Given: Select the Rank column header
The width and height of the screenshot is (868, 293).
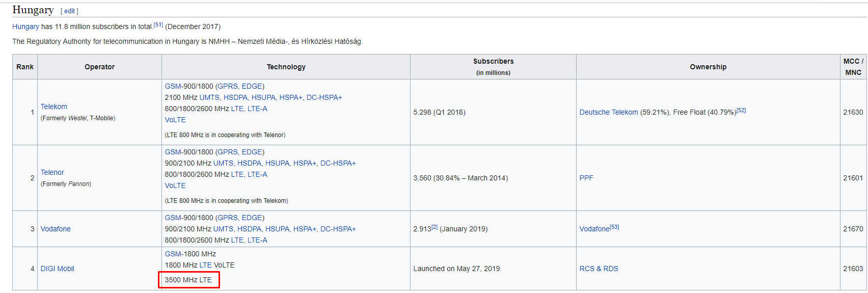Looking at the screenshot, I should tap(25, 67).
